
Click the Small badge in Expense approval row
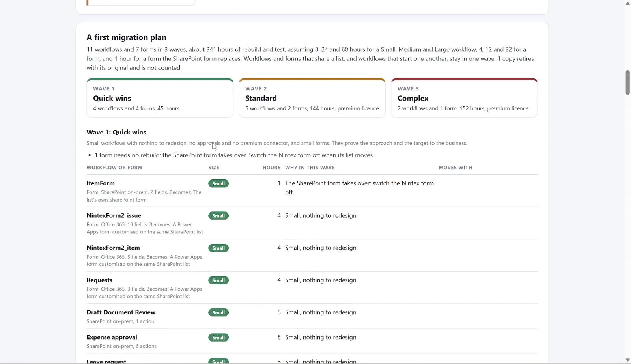click(218, 338)
